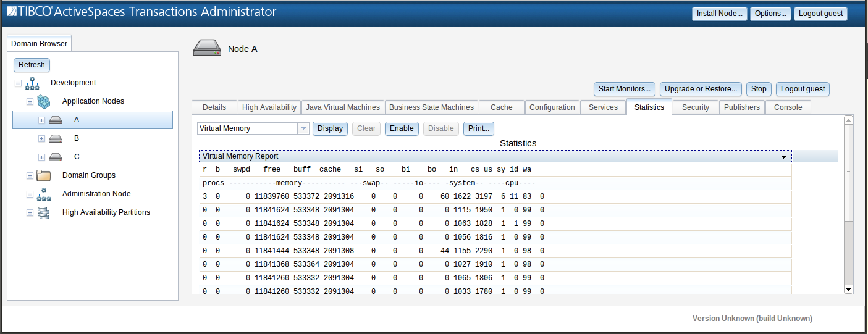Click the statistics panel scroll-up arrow
The width and height of the screenshot is (868, 334).
[x=848, y=120]
